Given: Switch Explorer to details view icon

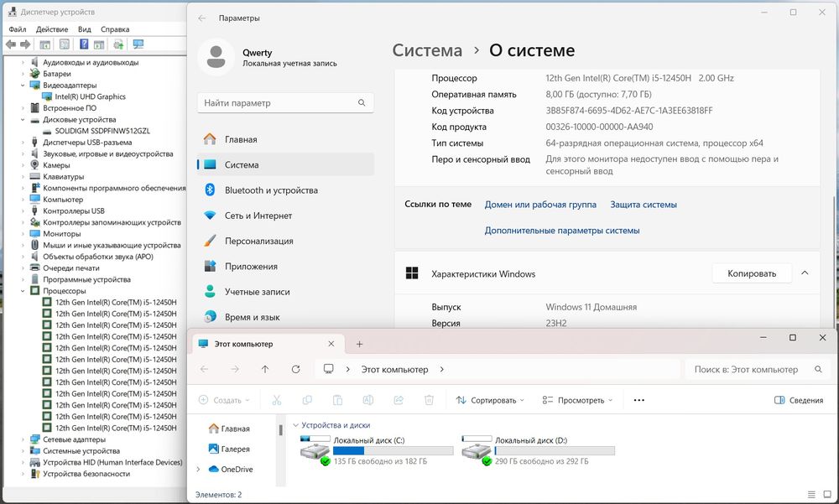Looking at the screenshot, I should (811, 495).
